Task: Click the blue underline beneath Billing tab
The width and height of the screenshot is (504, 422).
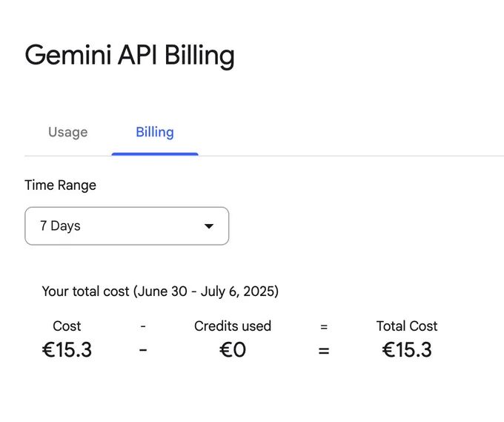Action: pos(155,154)
